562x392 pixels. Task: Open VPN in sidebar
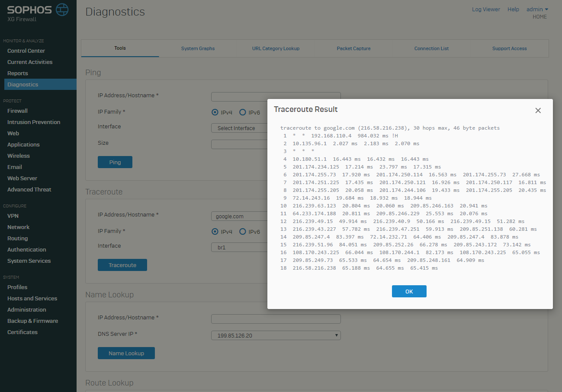13,216
